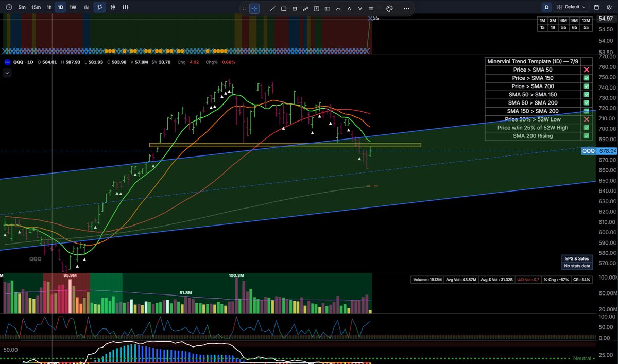The height and width of the screenshot is (364, 618).
Task: Select the 1W timeframe
Action: pos(73,8)
